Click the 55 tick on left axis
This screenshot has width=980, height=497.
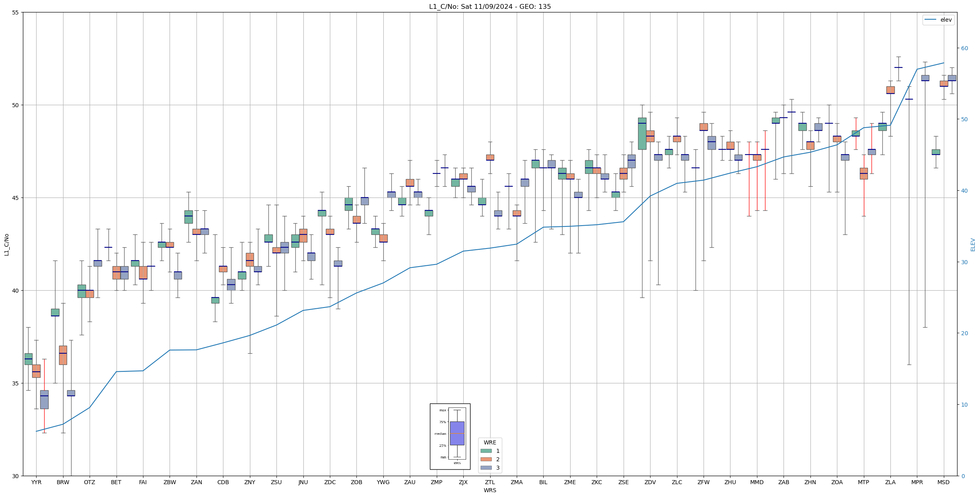click(16, 12)
